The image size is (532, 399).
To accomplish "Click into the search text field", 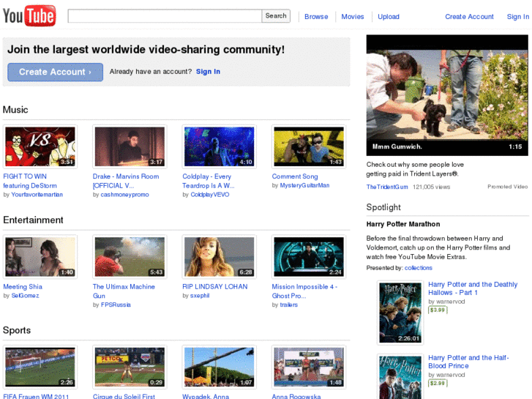I will [x=165, y=16].
